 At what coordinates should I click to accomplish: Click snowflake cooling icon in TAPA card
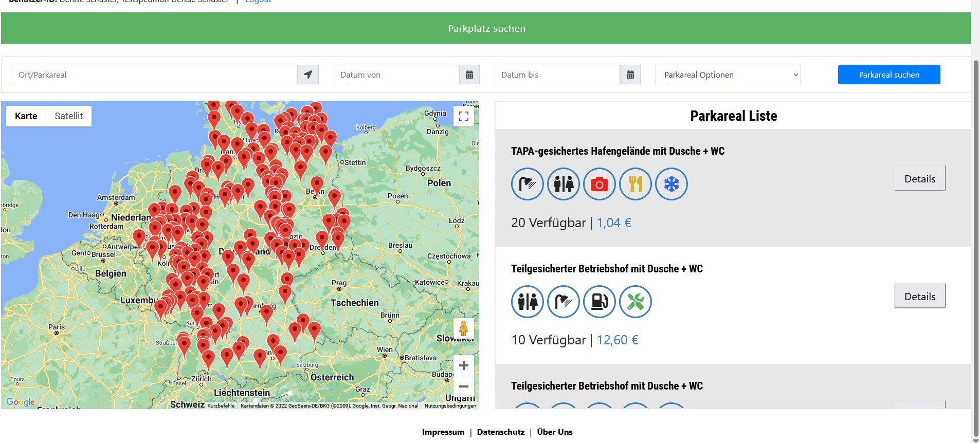tap(672, 184)
